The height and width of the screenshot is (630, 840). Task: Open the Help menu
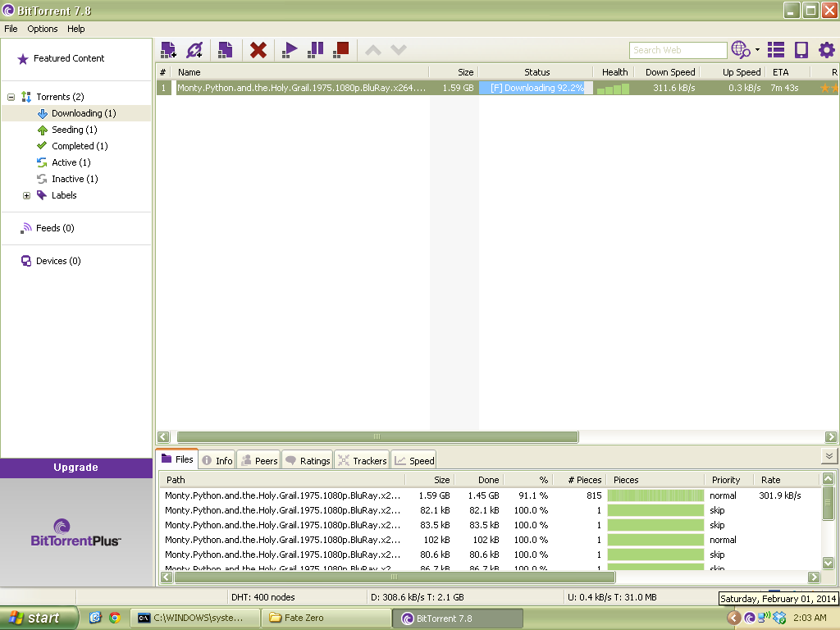coord(76,29)
